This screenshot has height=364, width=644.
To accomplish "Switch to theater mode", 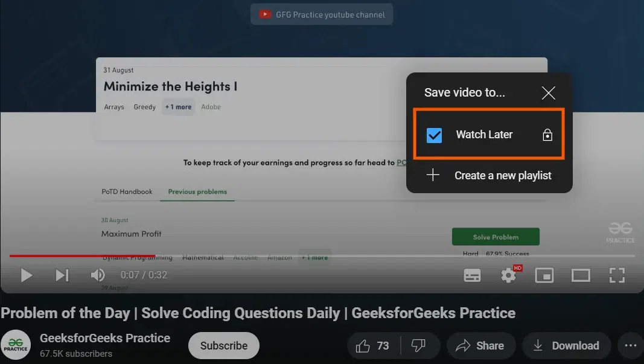I will point(581,275).
